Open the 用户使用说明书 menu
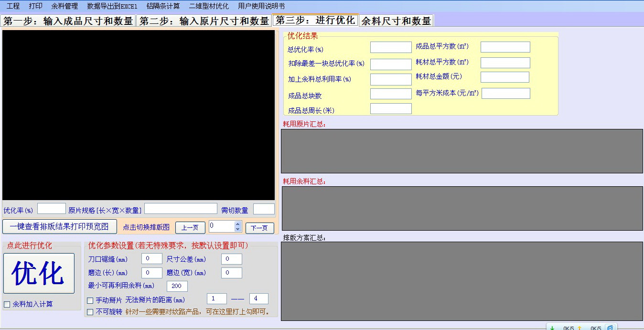Viewport: 644px width, 330px height. pyautogui.click(x=261, y=6)
